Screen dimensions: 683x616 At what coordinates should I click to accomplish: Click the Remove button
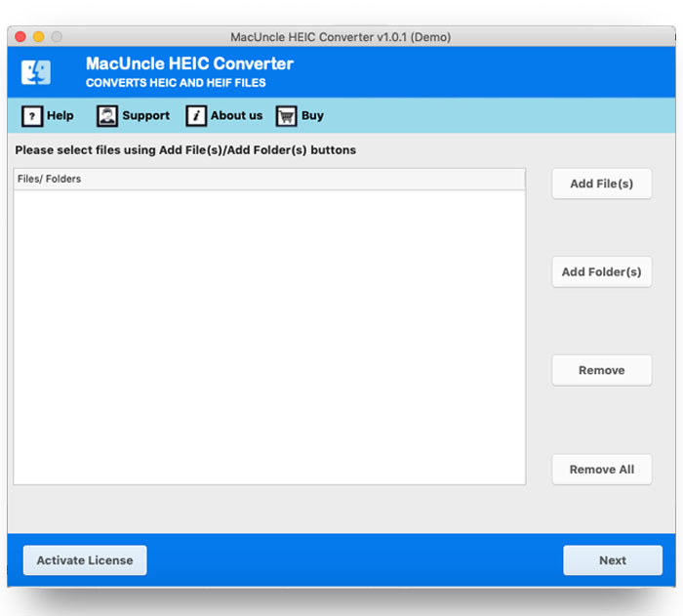tap(602, 370)
